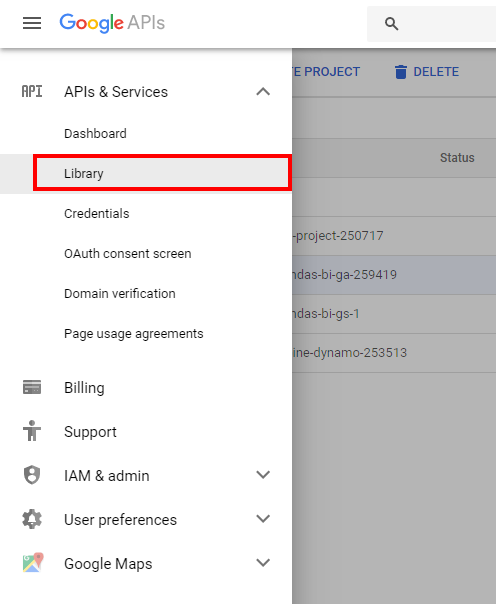Viewport: 496px width, 604px height.
Task: Click the Support person icon
Action: tap(32, 431)
